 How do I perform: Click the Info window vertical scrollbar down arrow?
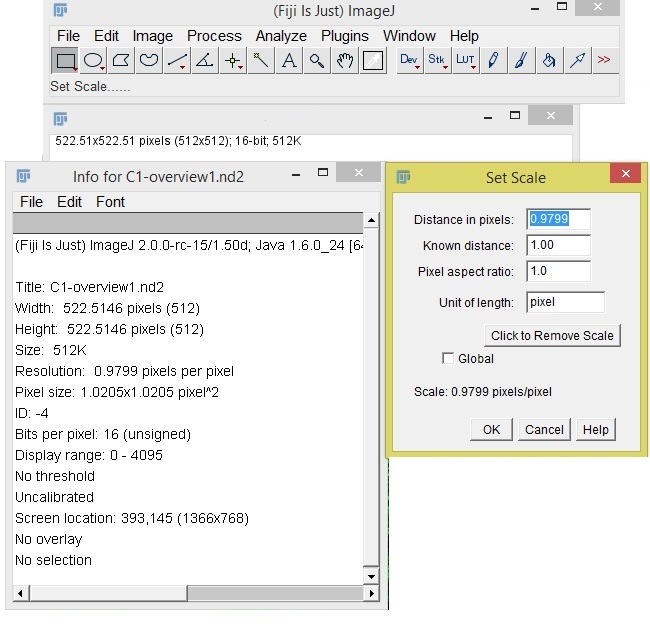[371, 576]
